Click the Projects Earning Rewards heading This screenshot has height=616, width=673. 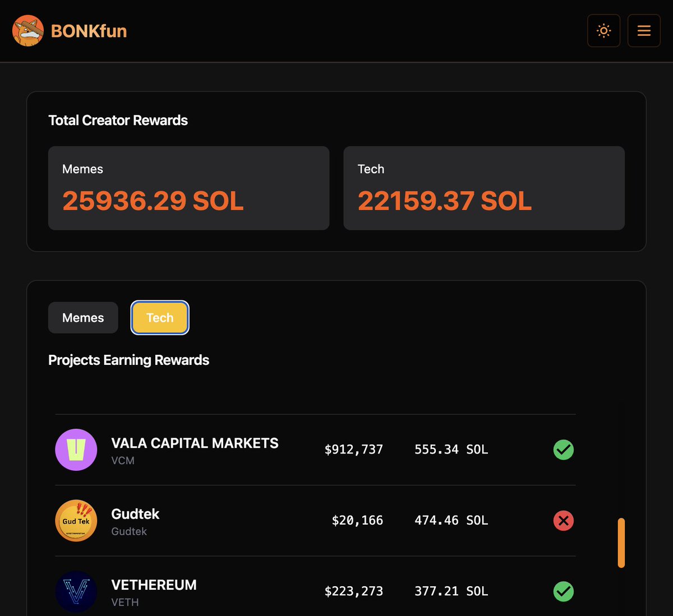coord(128,360)
